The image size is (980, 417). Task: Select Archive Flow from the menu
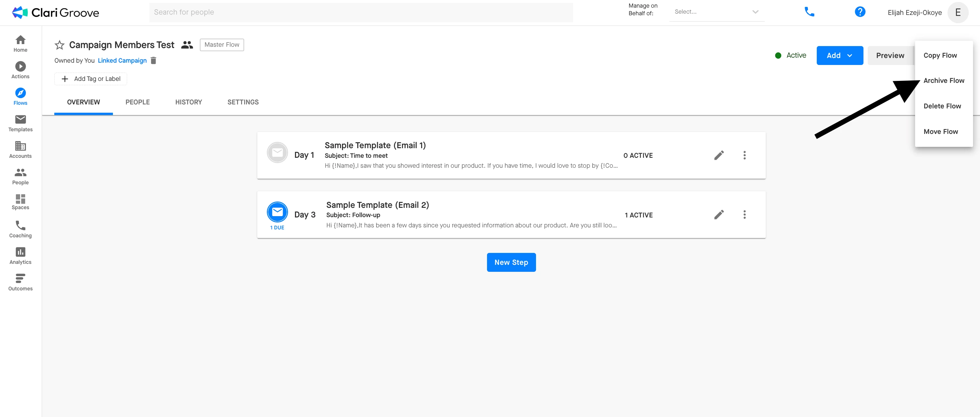(x=944, y=81)
